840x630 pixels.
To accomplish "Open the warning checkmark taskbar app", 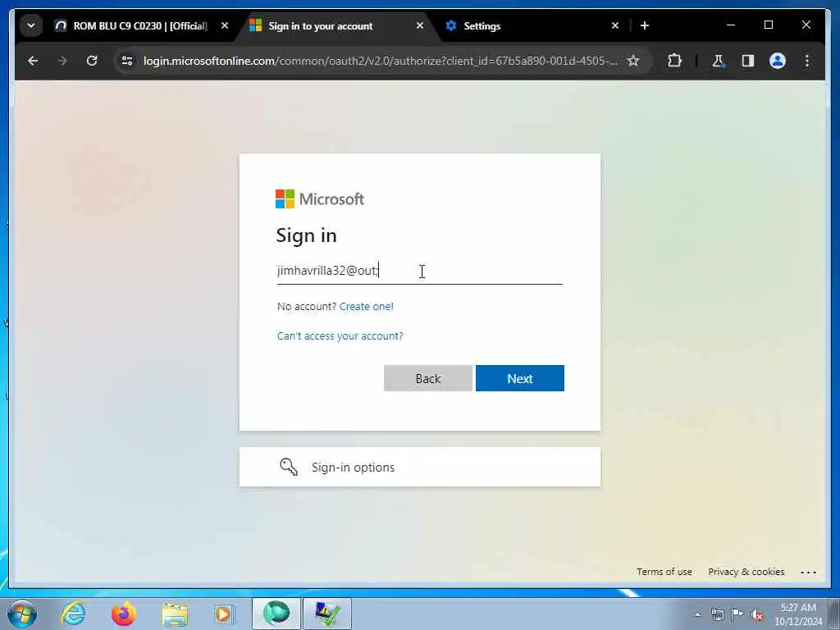I will tap(327, 614).
